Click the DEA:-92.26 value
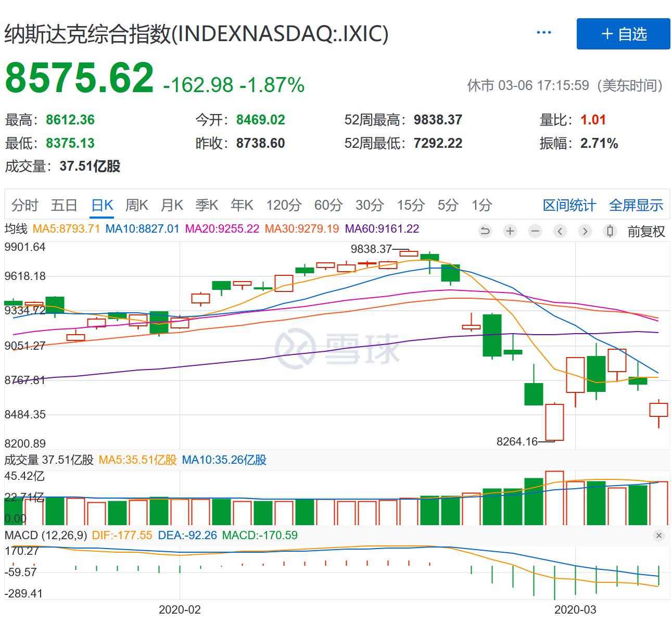Screen dimensions: 672x623 [187, 536]
